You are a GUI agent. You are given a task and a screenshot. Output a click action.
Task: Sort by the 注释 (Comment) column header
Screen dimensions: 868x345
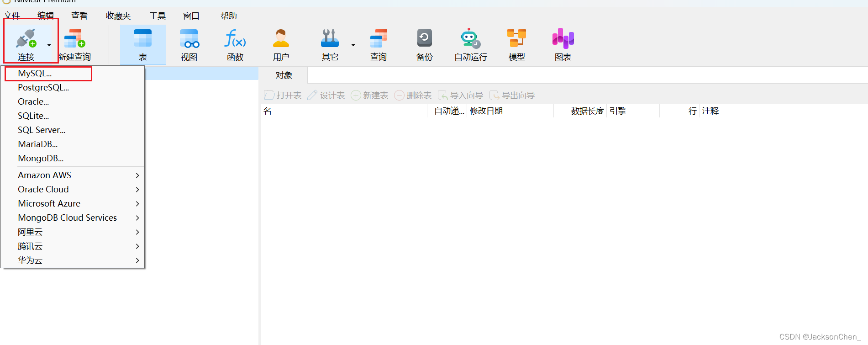coord(742,111)
